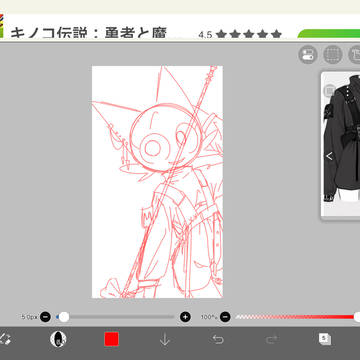Open the grid ruler icon
This screenshot has height=360, width=360.
point(333,54)
